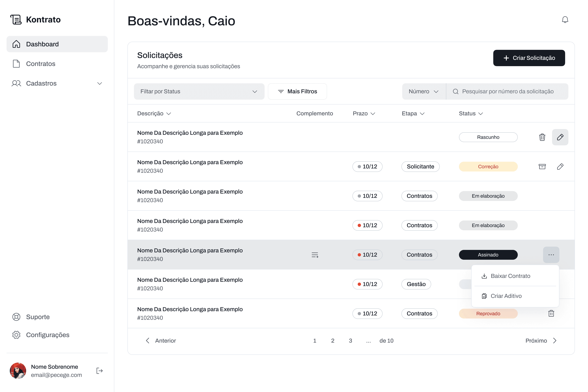Archive the Correção request
The height and width of the screenshot is (392, 588).
[542, 167]
